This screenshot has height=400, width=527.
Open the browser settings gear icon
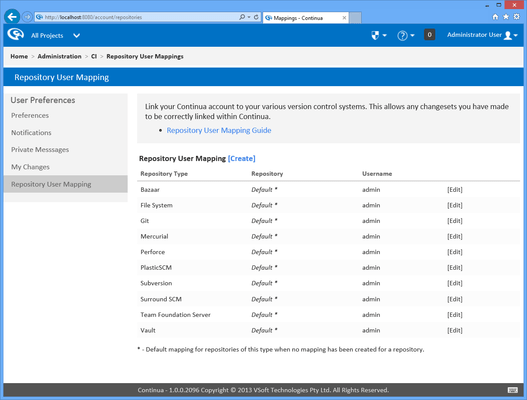pos(517,17)
